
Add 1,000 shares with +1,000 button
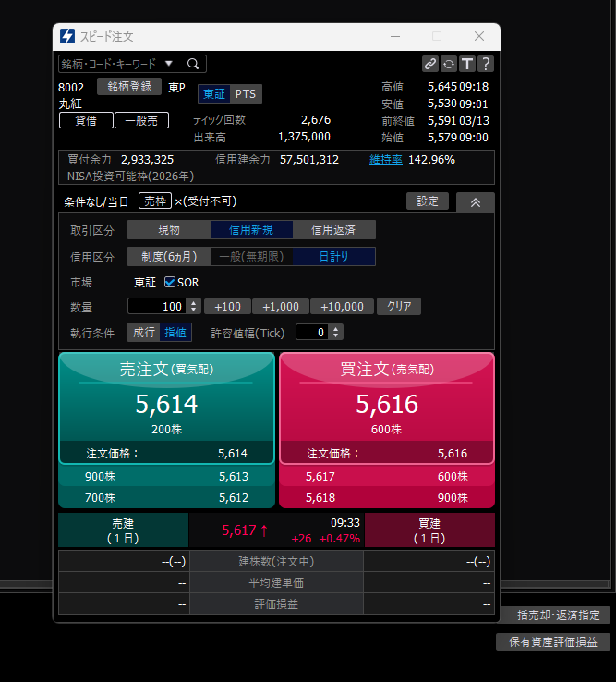pos(281,307)
